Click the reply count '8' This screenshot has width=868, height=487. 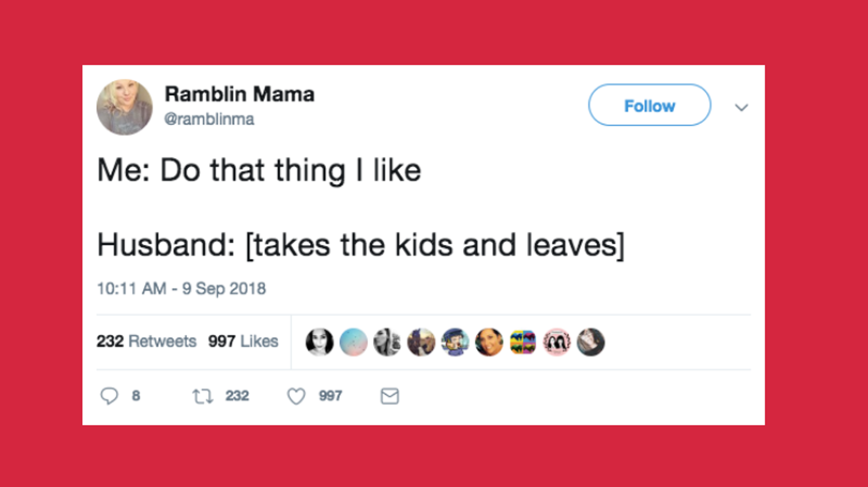tap(135, 397)
